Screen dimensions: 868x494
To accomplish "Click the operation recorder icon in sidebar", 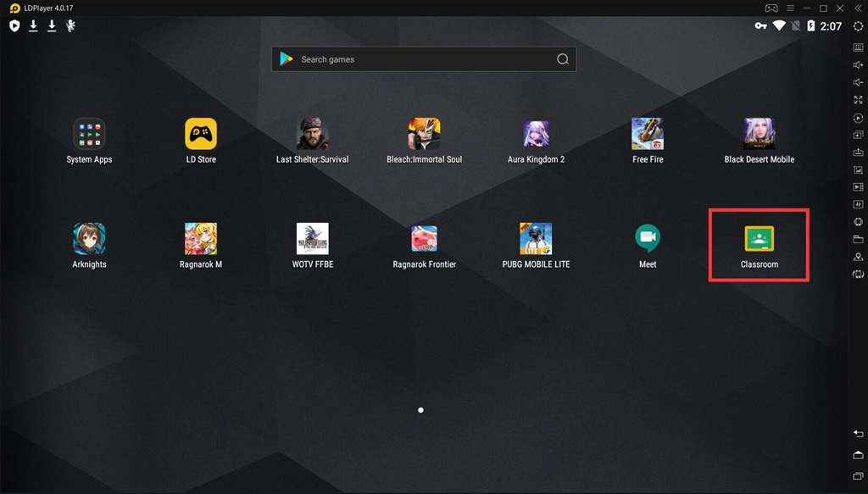I will pyautogui.click(x=858, y=118).
